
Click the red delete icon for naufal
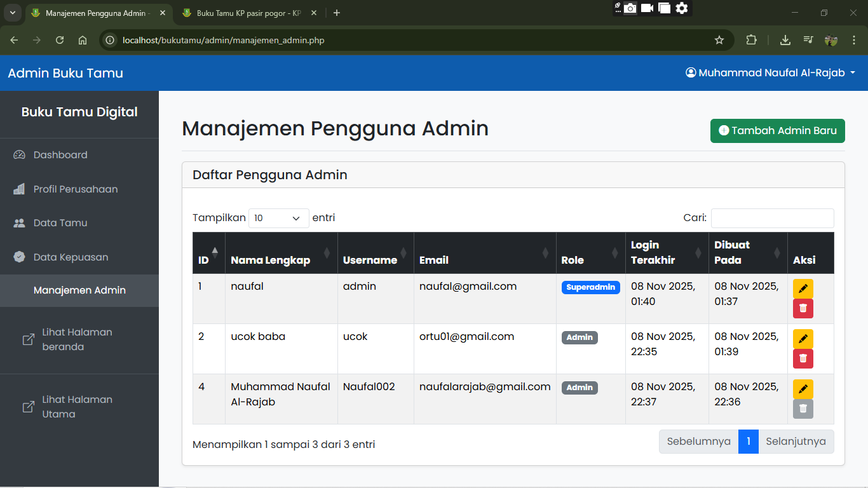[803, 308]
